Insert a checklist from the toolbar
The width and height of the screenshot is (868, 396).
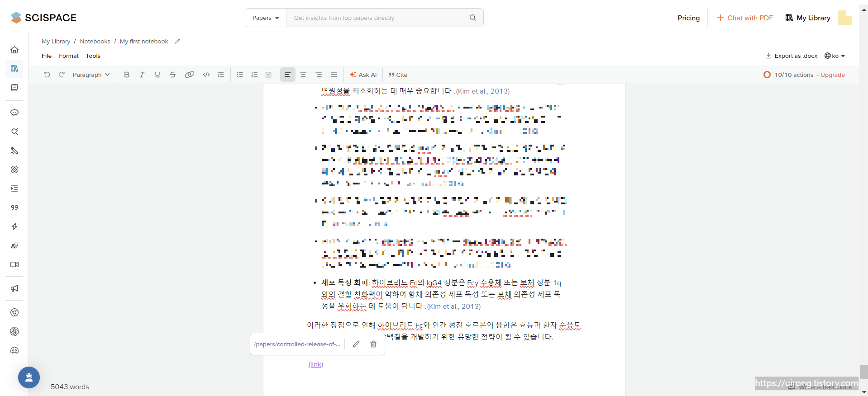point(268,75)
